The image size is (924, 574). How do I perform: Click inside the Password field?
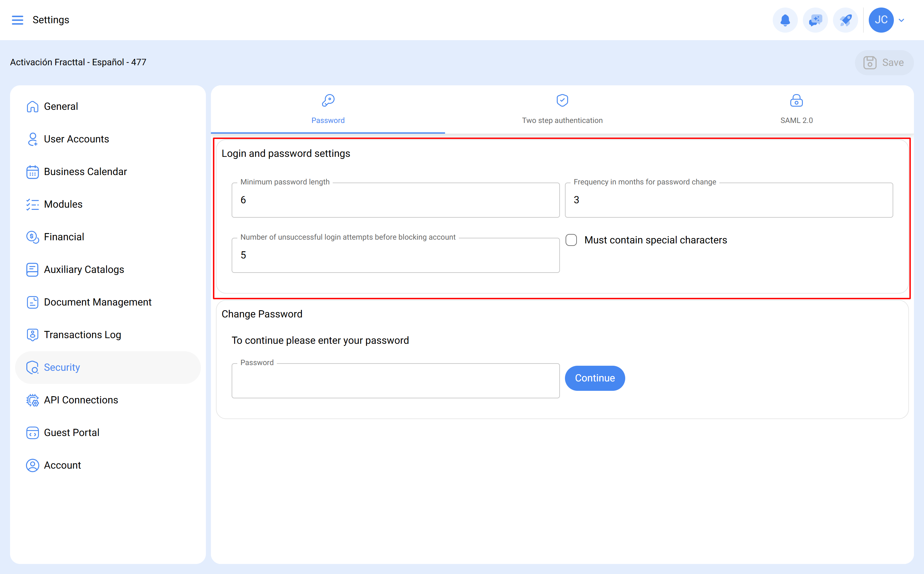pyautogui.click(x=395, y=380)
